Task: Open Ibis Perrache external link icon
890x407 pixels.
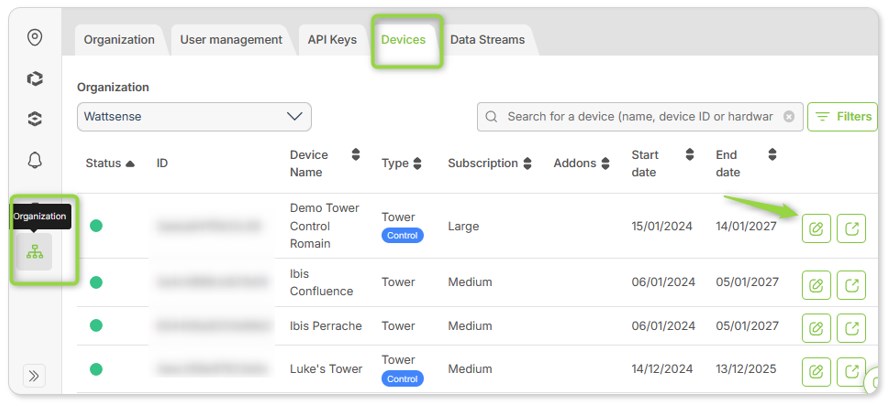Action: tap(851, 328)
